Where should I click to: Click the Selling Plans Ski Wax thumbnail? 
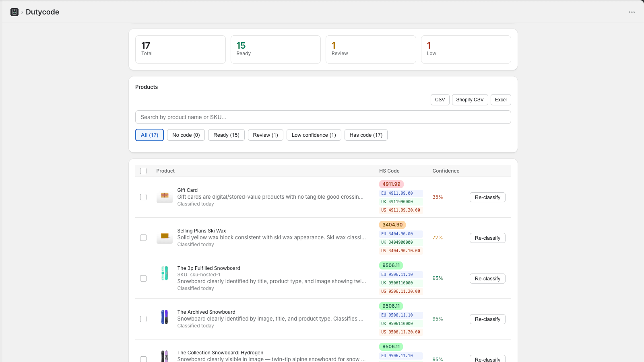(165, 238)
